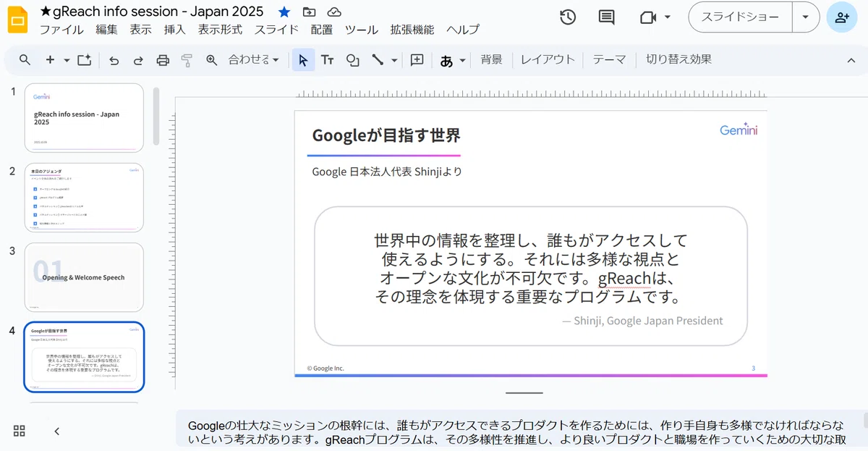
Task: Start a video call with camera icon
Action: pyautogui.click(x=647, y=17)
